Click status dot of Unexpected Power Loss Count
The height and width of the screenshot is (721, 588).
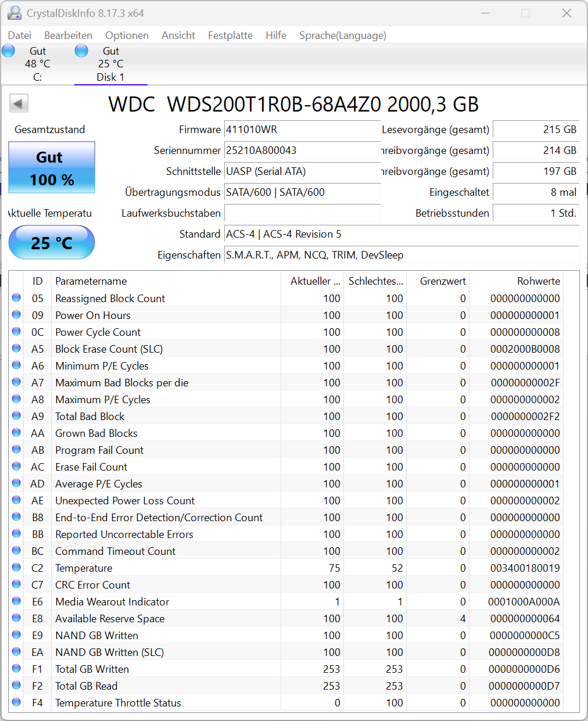coord(16,500)
